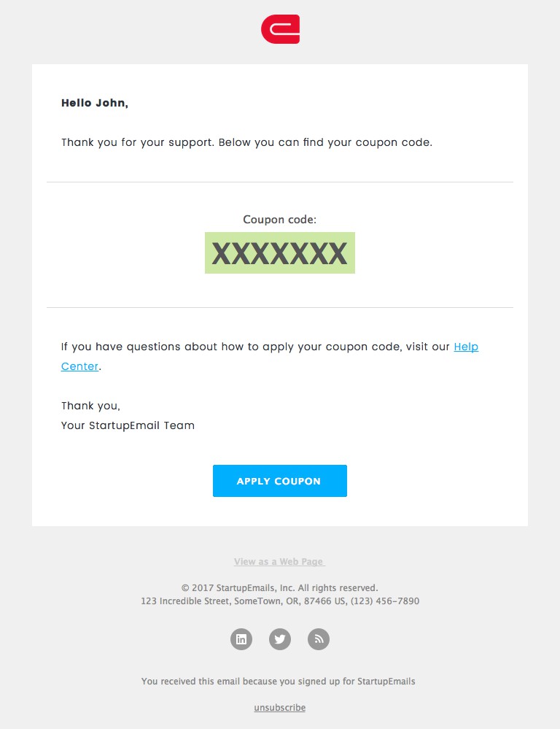Click the You received this email notice
Viewport: 560px width, 729px height.
click(279, 681)
